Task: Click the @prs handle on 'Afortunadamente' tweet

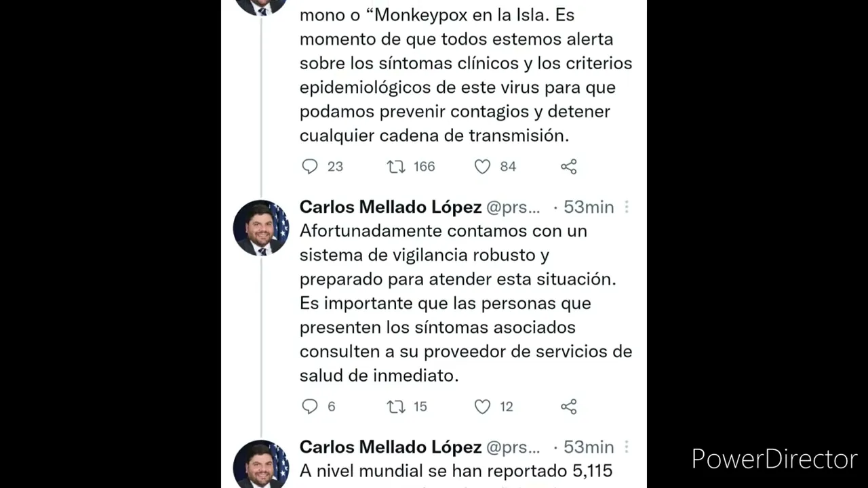Action: 513,207
